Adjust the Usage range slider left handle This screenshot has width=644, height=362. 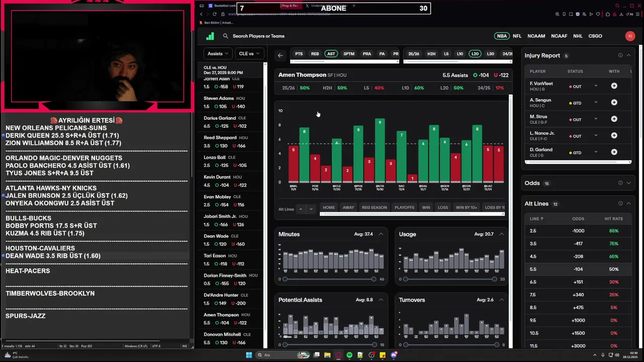pos(406,279)
